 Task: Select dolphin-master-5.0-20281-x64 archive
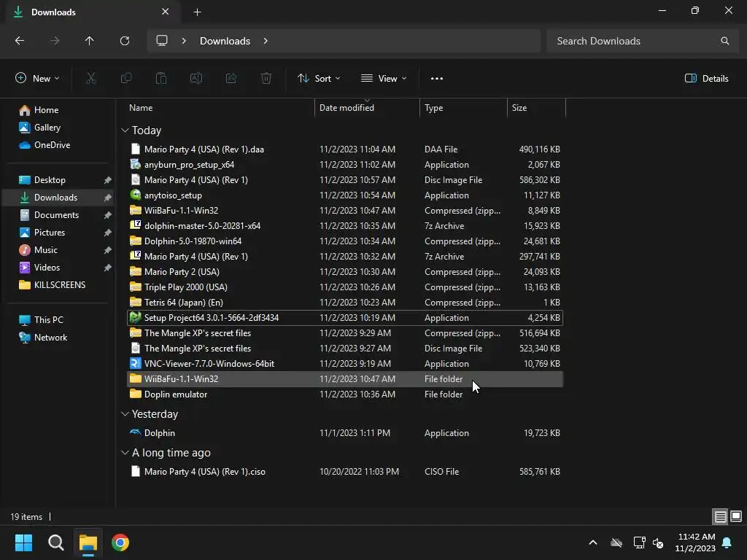[345, 226]
